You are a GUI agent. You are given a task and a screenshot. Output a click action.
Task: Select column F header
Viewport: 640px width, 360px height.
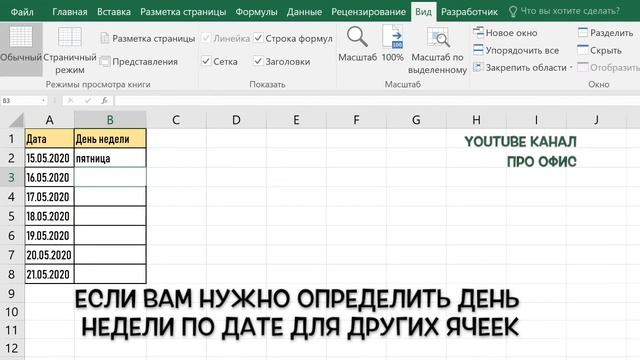[356, 120]
